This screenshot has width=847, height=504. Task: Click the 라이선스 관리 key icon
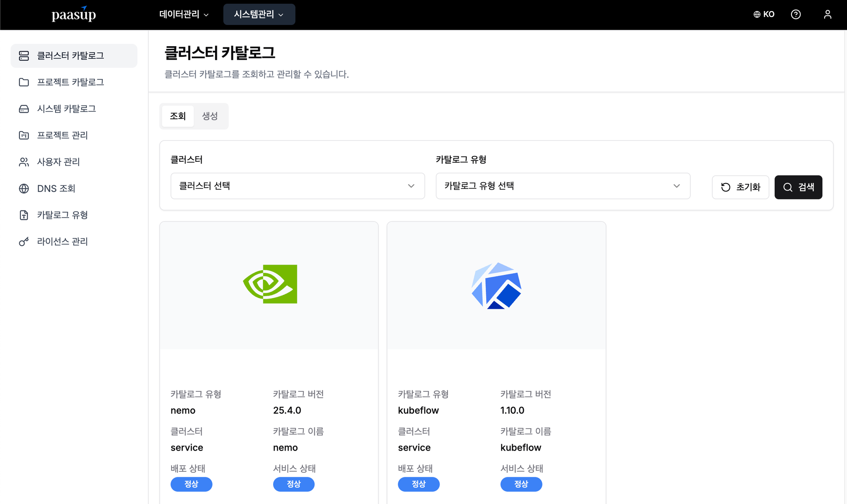[x=24, y=241]
